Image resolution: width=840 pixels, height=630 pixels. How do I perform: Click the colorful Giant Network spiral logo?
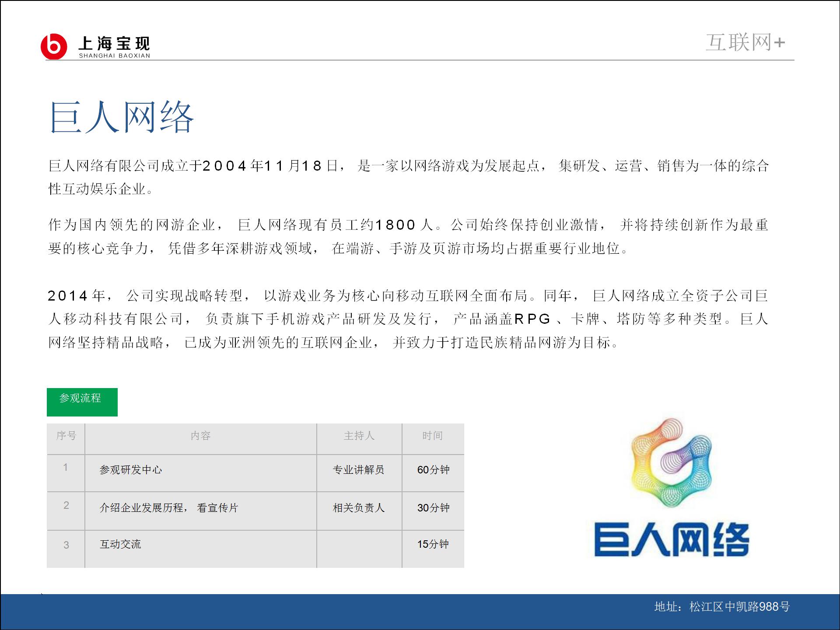tap(672, 463)
